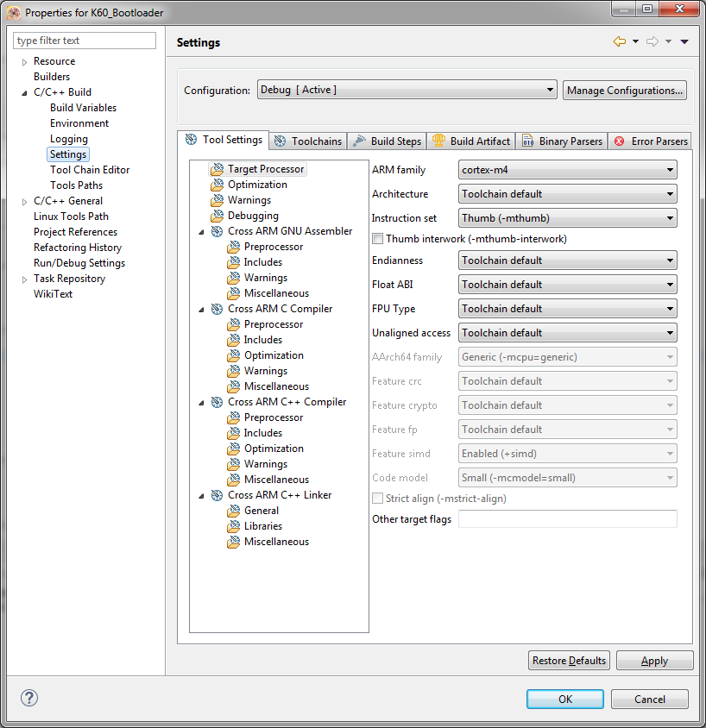Image resolution: width=706 pixels, height=728 pixels.
Task: Confirm with the OK button
Action: click(x=565, y=699)
